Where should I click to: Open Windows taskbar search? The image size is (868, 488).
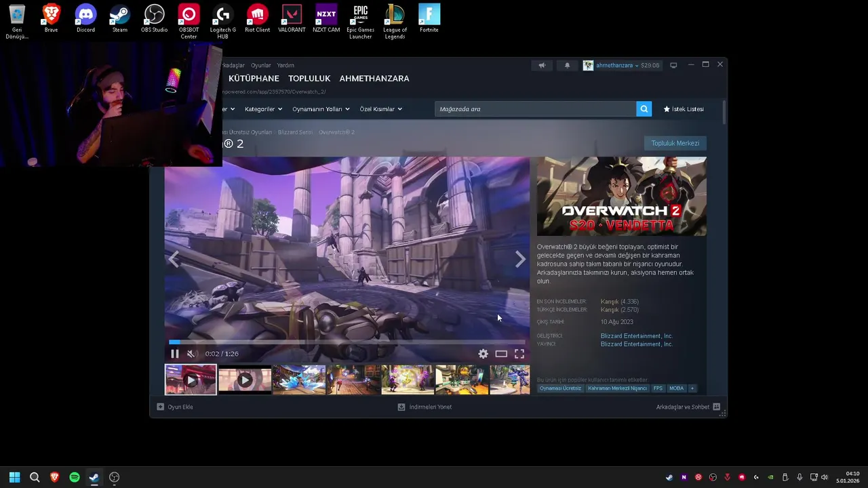pyautogui.click(x=35, y=477)
